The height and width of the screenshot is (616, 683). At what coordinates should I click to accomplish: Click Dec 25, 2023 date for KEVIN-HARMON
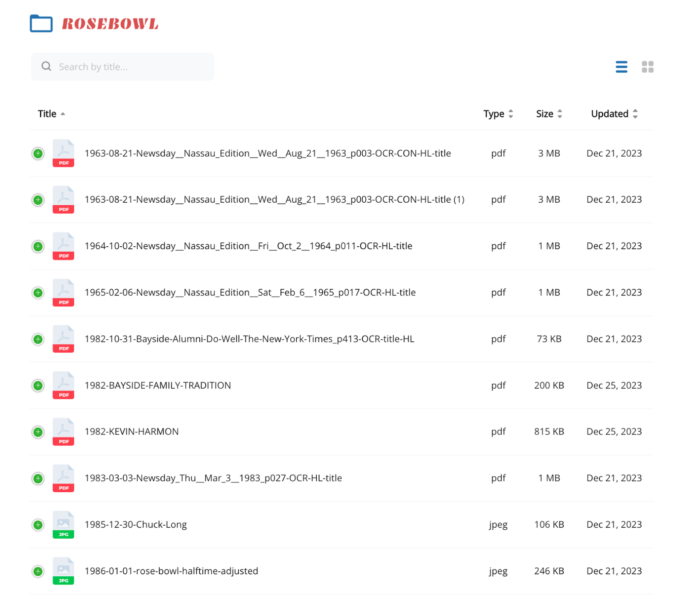[614, 432]
